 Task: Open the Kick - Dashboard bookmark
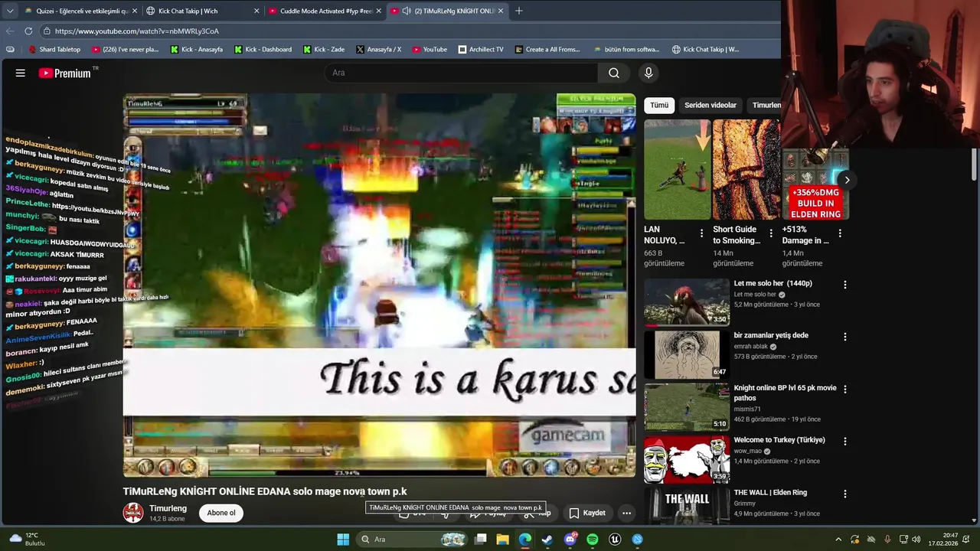[x=263, y=49]
